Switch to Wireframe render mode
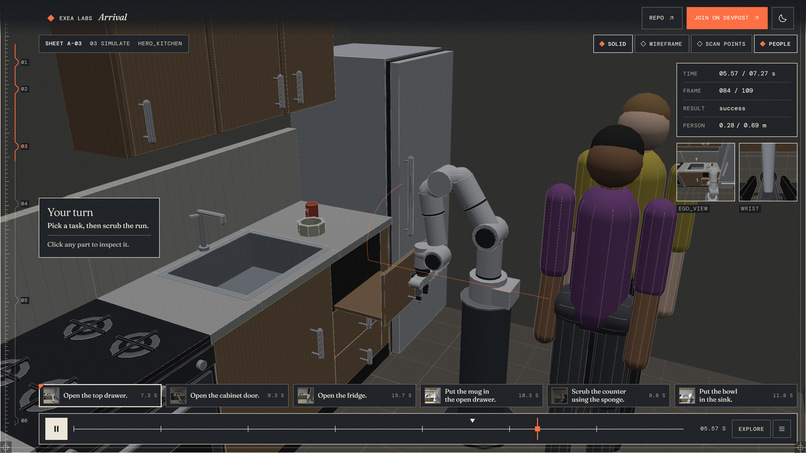The height and width of the screenshot is (453, 806). (x=661, y=44)
